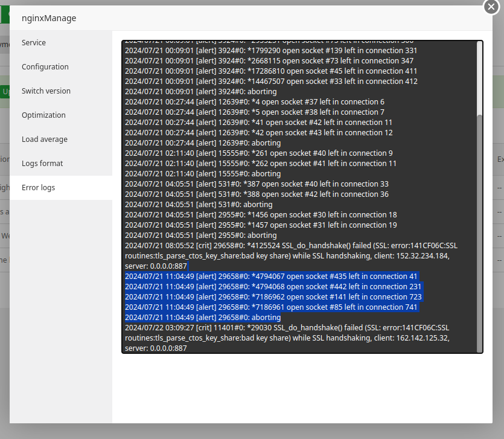This screenshot has width=504, height=439.
Task: Click the 531#0 aborting line
Action: (199, 205)
